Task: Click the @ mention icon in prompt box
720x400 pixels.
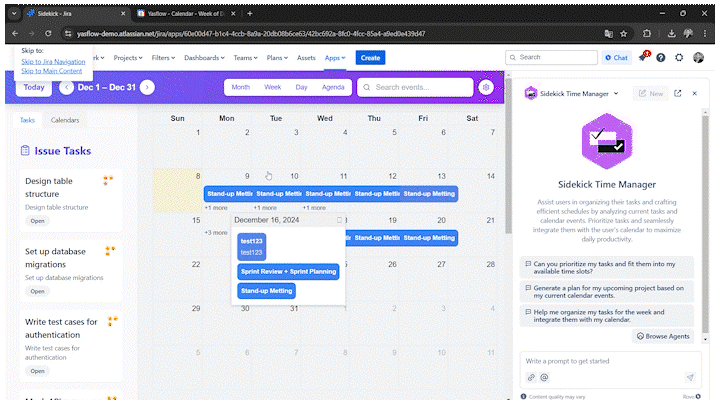Action: pyautogui.click(x=544, y=377)
